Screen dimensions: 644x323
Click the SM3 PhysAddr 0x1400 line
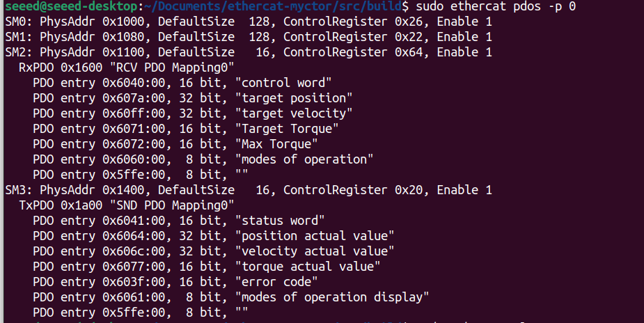(248, 190)
